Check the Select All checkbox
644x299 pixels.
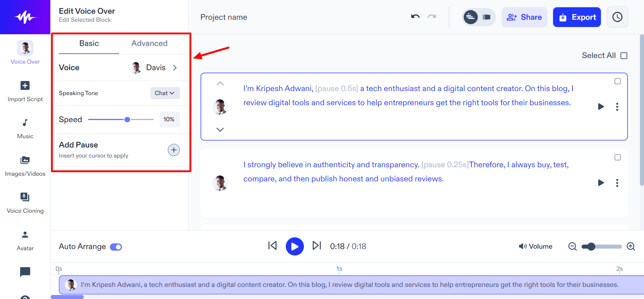click(x=624, y=56)
